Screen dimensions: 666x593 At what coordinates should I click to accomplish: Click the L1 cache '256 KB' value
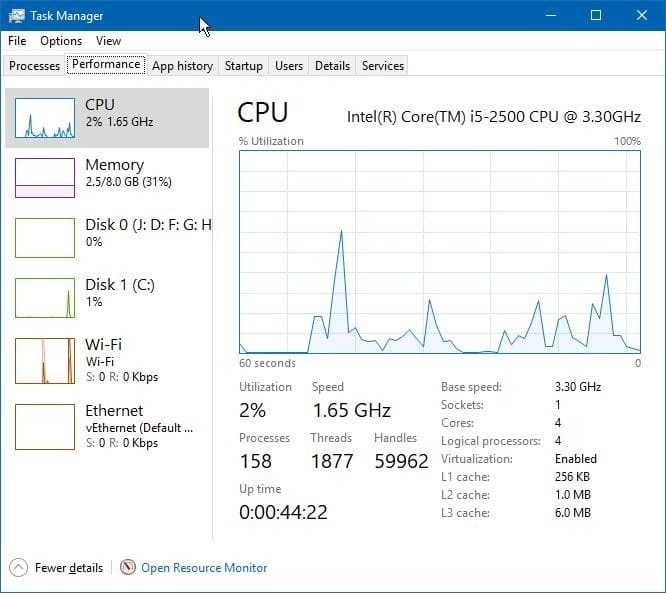tap(572, 477)
